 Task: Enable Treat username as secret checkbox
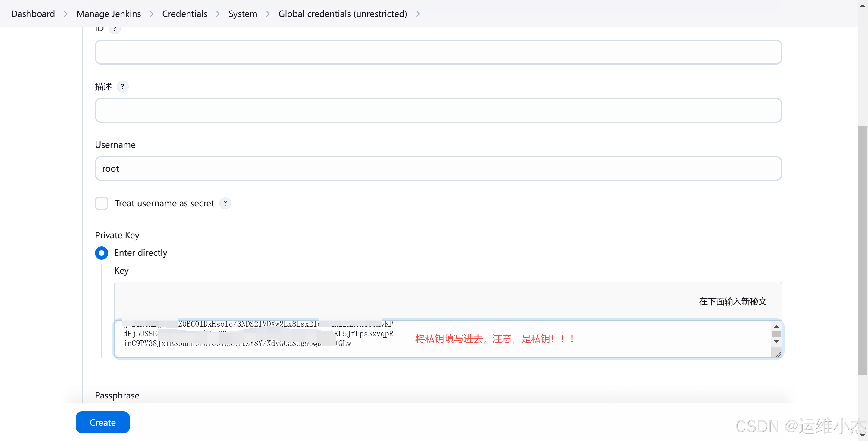[102, 203]
